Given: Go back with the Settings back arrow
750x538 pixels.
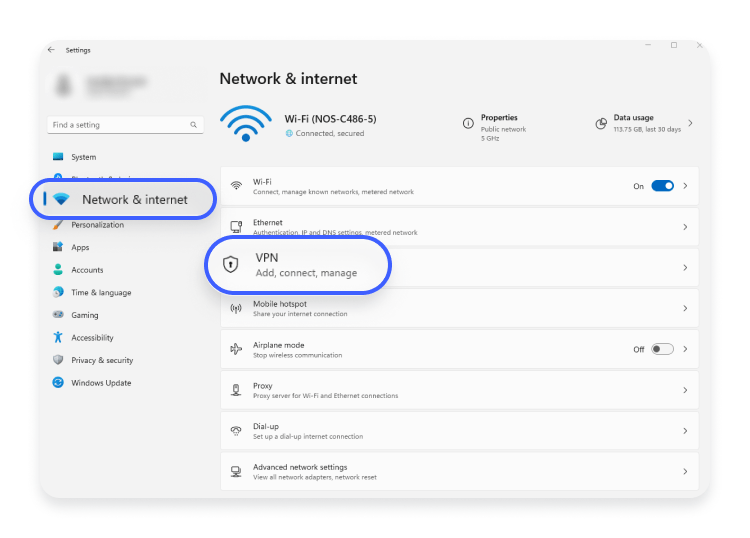Looking at the screenshot, I should (51, 50).
